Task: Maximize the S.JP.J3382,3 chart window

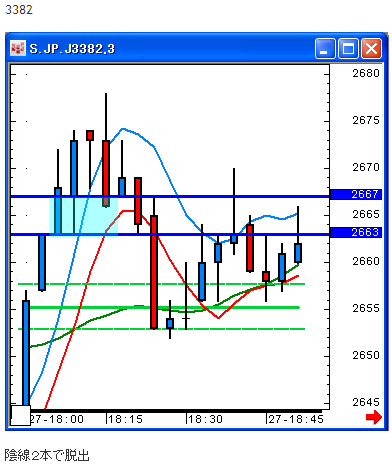Action: tap(348, 49)
